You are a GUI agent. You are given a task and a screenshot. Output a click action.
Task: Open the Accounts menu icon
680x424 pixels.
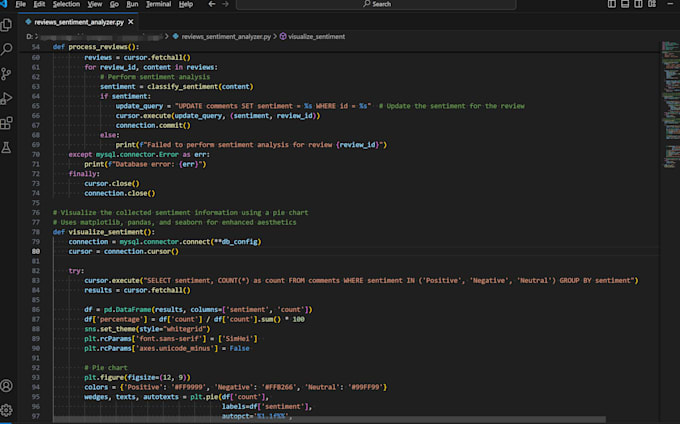tap(7, 385)
